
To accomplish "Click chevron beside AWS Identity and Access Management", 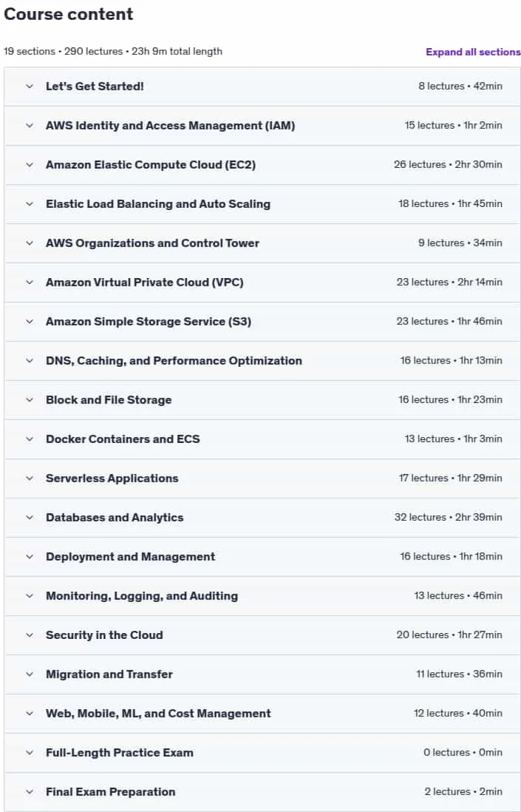I will 30,125.
